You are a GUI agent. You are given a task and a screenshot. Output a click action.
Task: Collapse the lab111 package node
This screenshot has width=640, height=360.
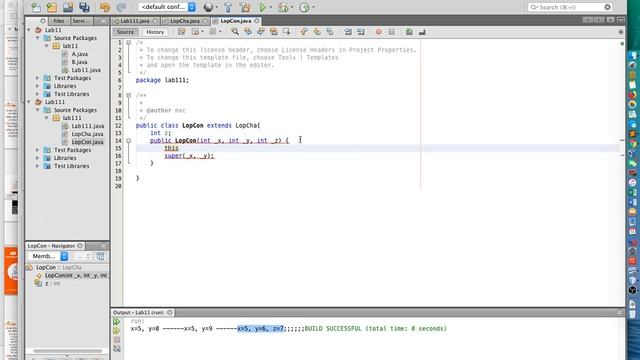(47, 118)
